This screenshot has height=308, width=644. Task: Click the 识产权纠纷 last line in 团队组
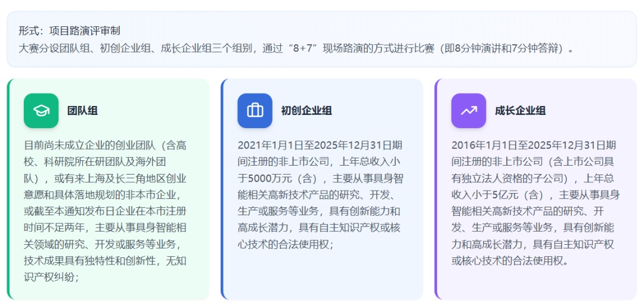[51, 277]
